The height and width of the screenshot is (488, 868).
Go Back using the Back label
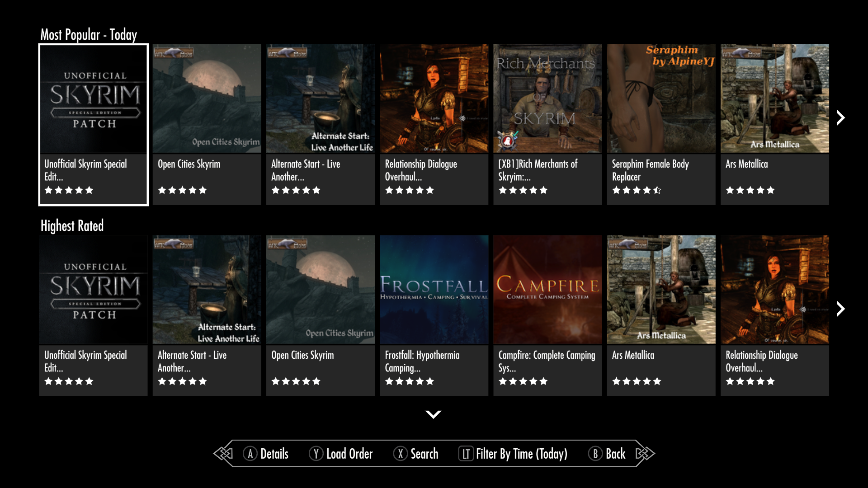coord(616,454)
